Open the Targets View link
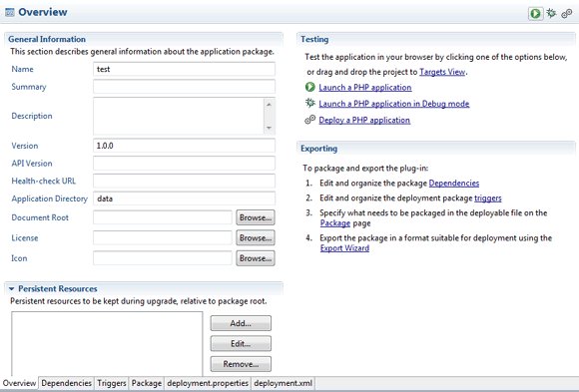 pyautogui.click(x=442, y=72)
